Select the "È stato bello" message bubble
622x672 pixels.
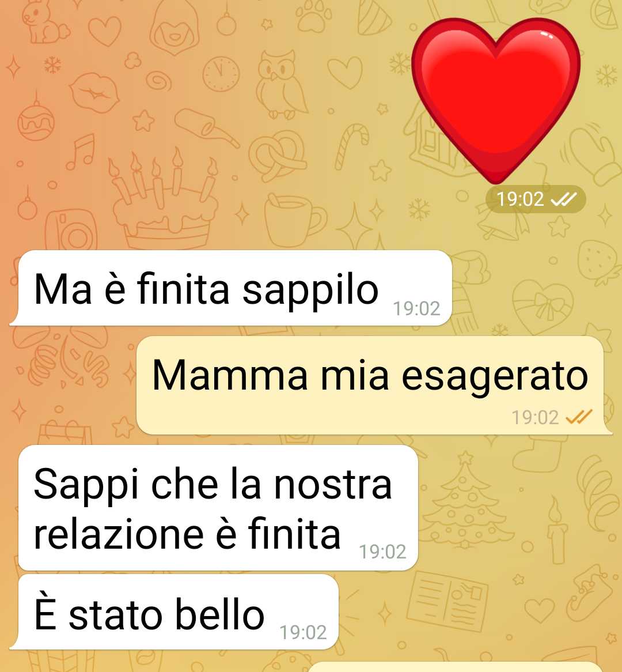tap(174, 612)
